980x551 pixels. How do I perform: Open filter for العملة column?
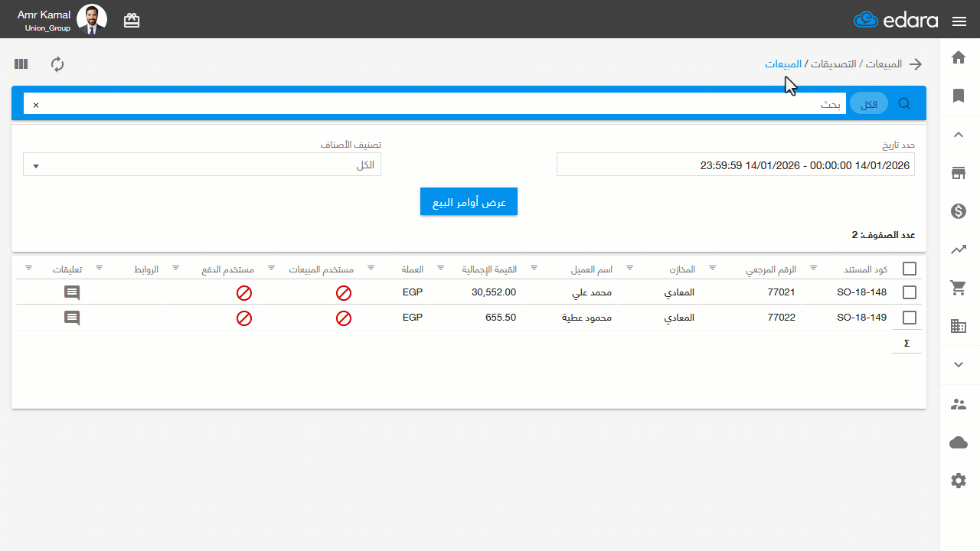pyautogui.click(x=371, y=268)
